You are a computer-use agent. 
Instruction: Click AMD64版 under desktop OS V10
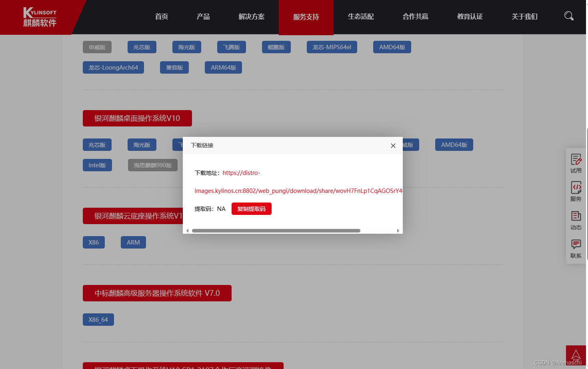tap(454, 145)
